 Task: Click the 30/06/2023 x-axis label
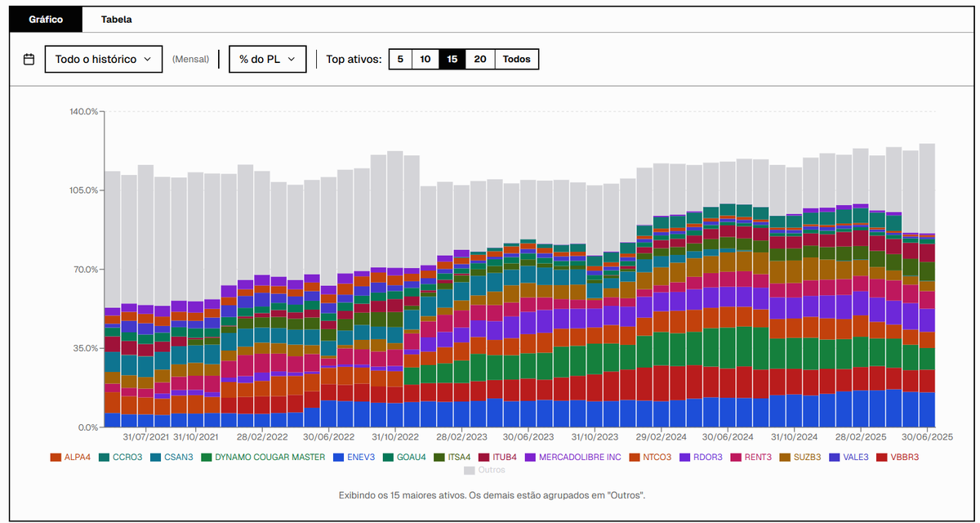coord(528,437)
